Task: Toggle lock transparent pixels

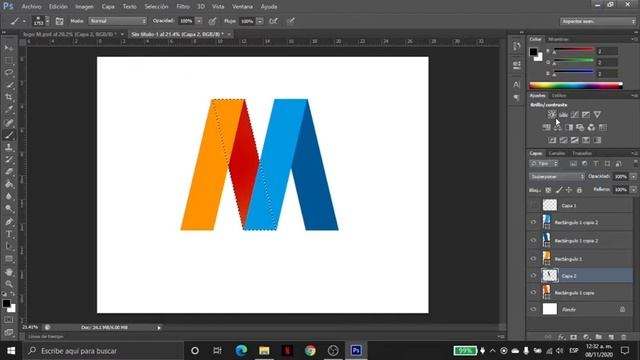Action: point(548,190)
